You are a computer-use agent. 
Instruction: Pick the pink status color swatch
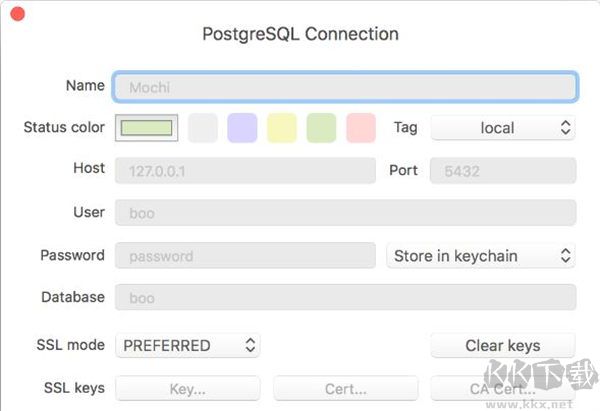tap(361, 128)
